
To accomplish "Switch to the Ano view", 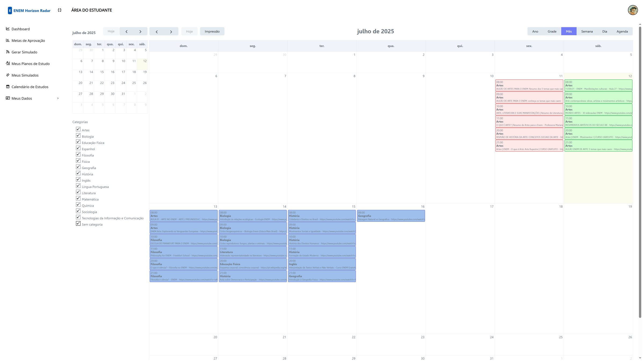I will coord(535,31).
